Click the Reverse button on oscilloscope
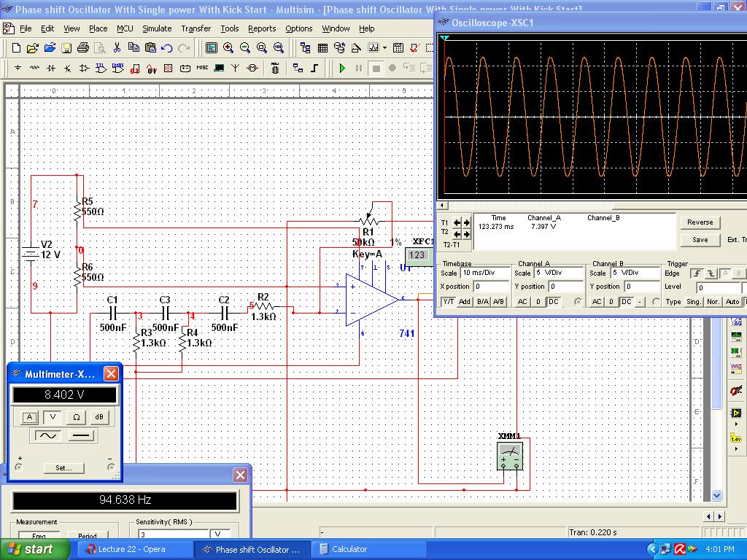This screenshot has width=747, height=560. [700, 222]
